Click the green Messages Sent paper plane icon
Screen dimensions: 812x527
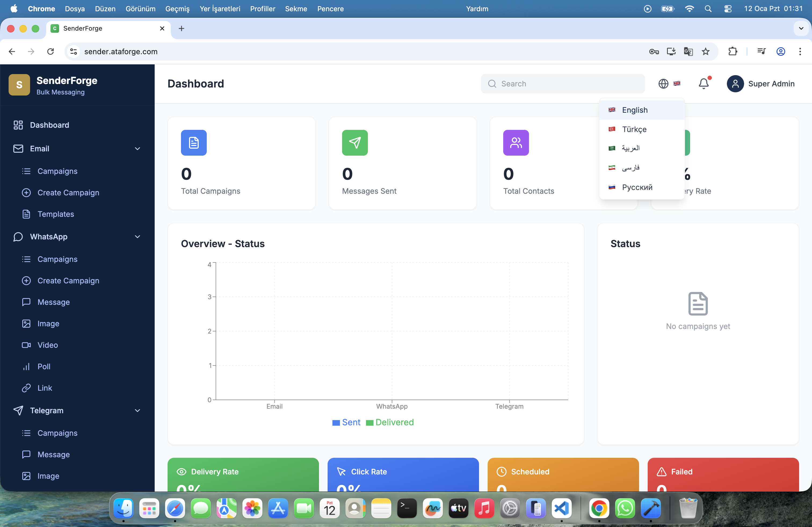[355, 142]
